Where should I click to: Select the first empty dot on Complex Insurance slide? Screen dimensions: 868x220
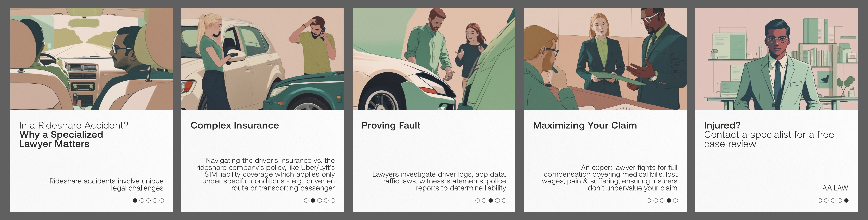coord(306,200)
